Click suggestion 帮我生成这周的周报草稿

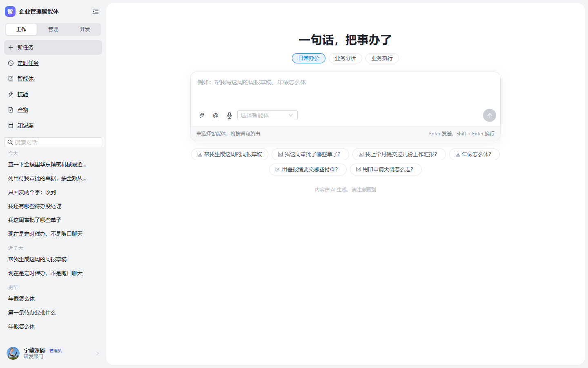pos(230,154)
